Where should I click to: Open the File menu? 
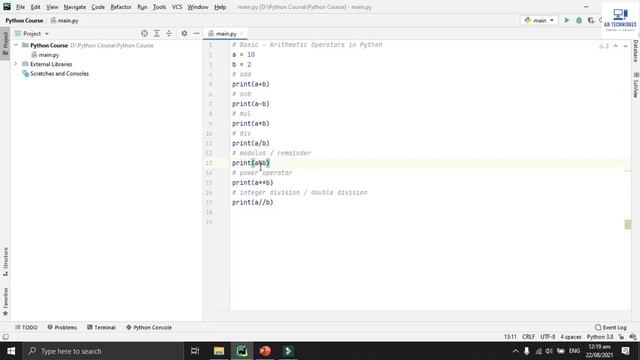tap(20, 7)
